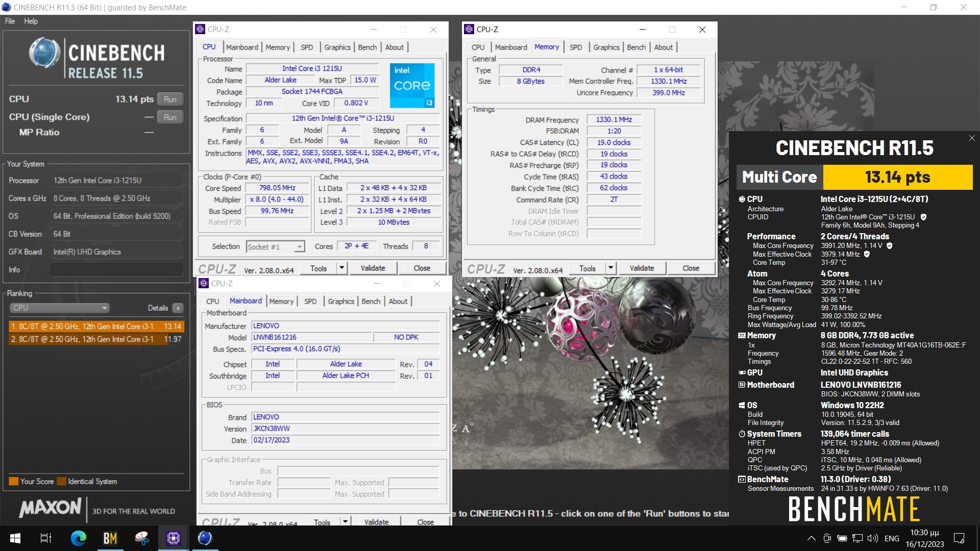Open Bench tab in CPU window
The width and height of the screenshot is (980, 551).
point(367,47)
